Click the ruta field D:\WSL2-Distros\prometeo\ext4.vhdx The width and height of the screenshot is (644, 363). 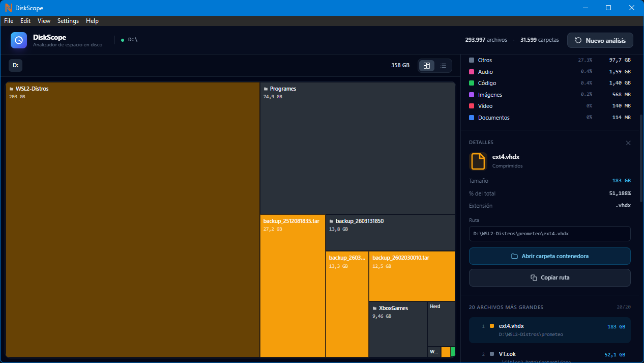pyautogui.click(x=550, y=234)
